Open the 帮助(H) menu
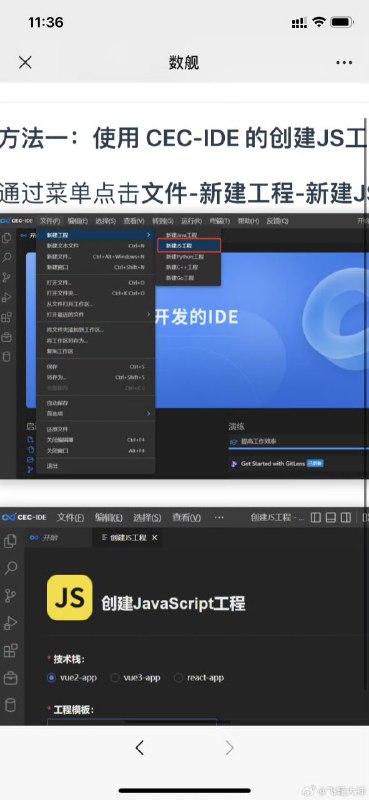The width and height of the screenshot is (369, 800). (248, 221)
